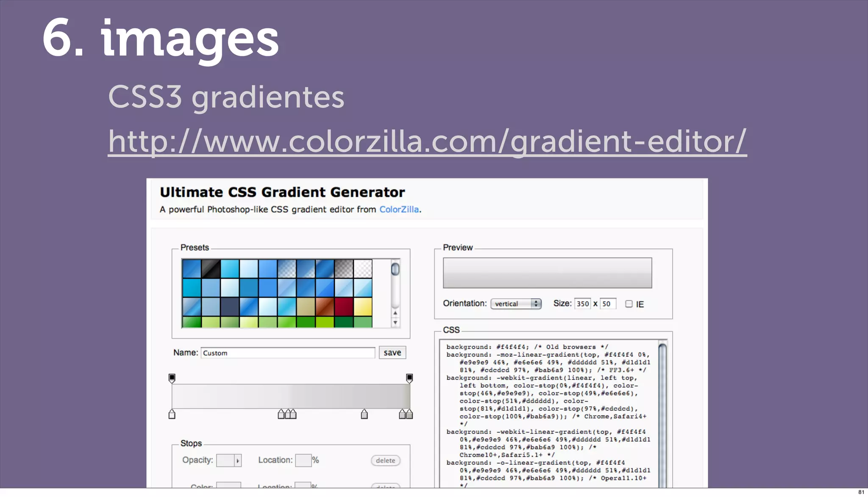
Task: Open the colorzilla.com gradient-editor URL
Action: [427, 141]
